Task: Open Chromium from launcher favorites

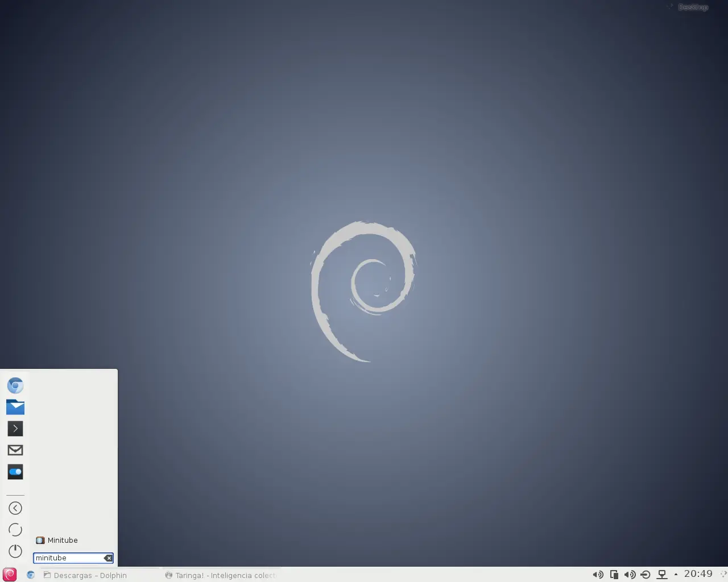Action: (15, 385)
